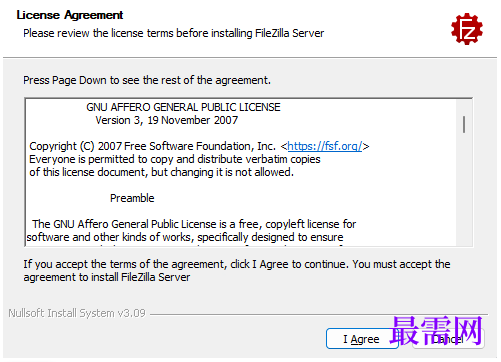Click the red FileZilla Server gear logo

click(x=467, y=29)
